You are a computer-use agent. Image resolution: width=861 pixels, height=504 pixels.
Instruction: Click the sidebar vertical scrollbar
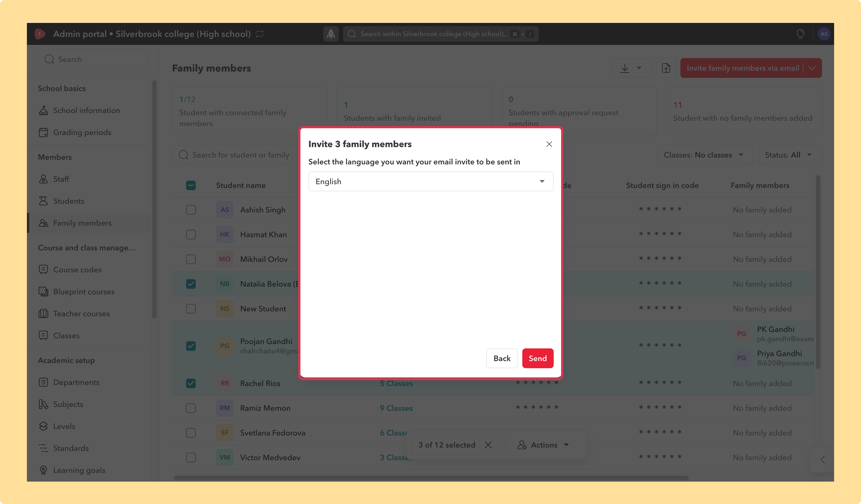[154, 199]
